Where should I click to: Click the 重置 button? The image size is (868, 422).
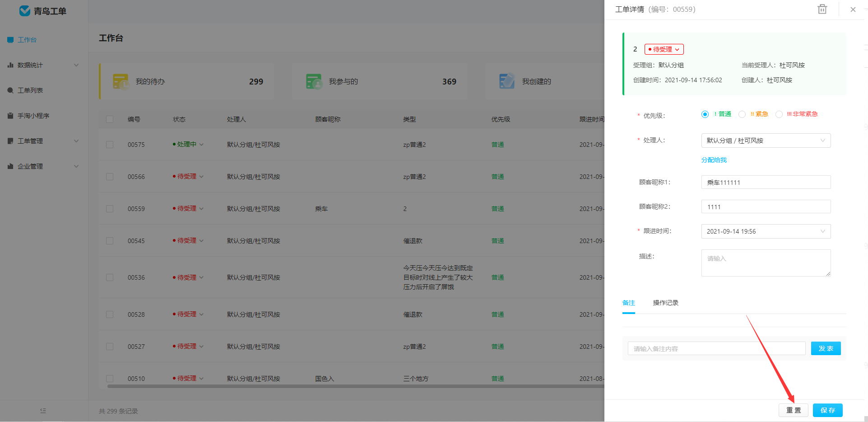[794, 410]
